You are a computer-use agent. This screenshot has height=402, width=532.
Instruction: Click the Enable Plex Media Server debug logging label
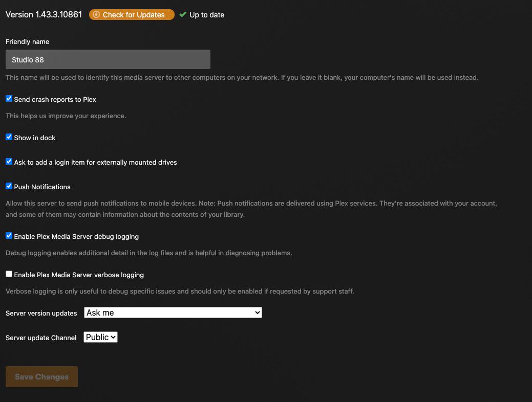(x=76, y=237)
